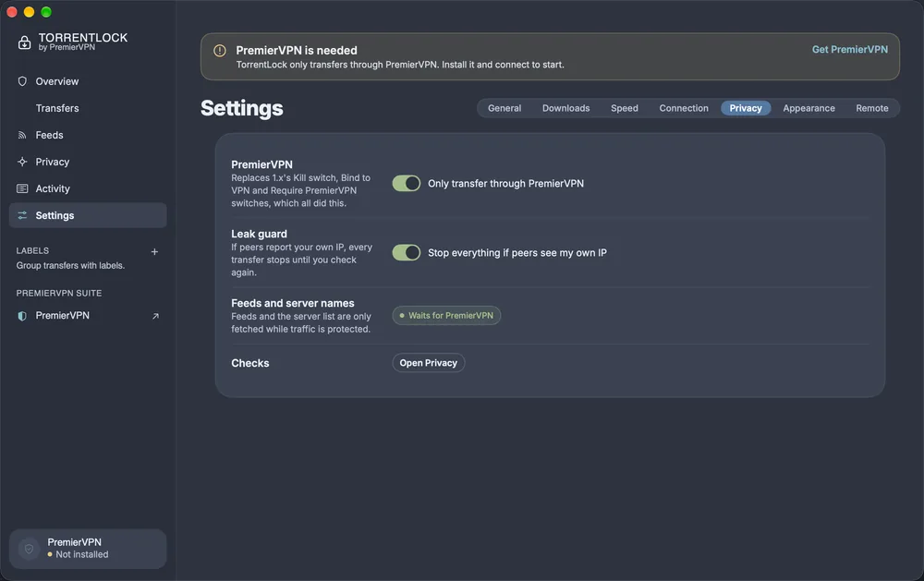Click the PREMIERVPN SUITE section header

pos(59,293)
